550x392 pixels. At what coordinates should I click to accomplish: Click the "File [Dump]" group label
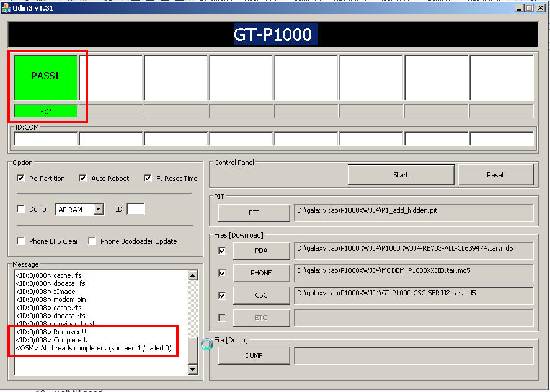(x=231, y=340)
